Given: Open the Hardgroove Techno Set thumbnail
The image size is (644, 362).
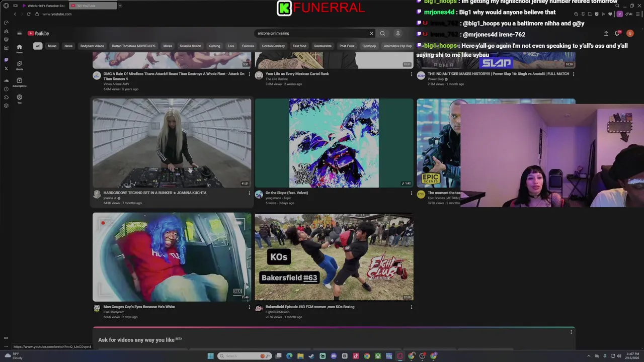Looking at the screenshot, I should 172,143.
